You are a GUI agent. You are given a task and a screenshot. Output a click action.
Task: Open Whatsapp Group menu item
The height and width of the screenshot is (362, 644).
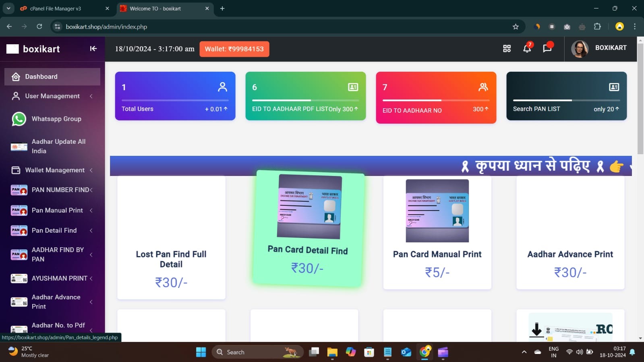pos(52,119)
